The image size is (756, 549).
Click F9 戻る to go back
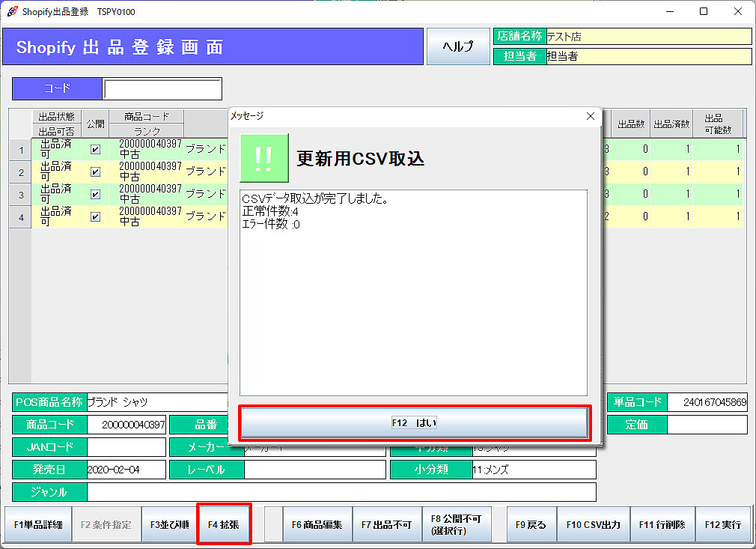[x=531, y=524]
